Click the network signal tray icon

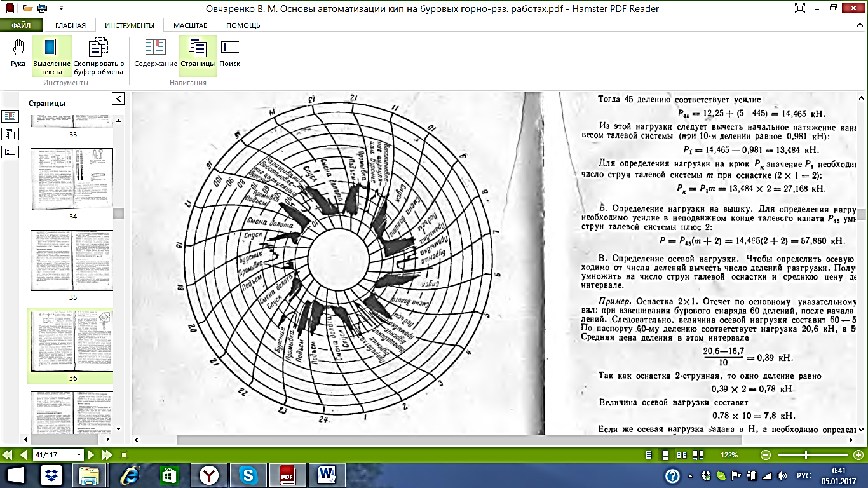click(x=767, y=475)
